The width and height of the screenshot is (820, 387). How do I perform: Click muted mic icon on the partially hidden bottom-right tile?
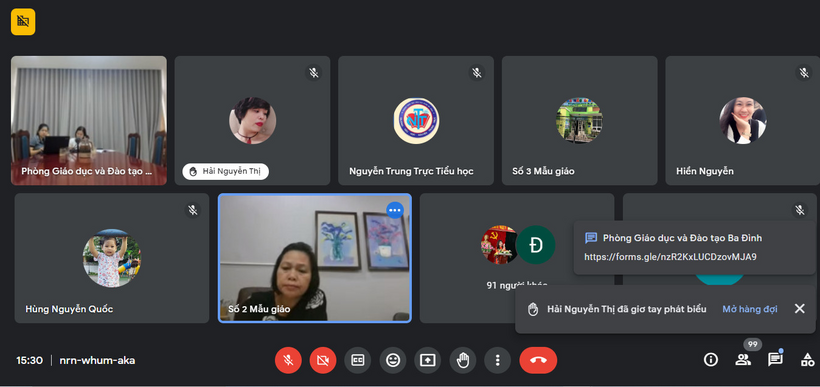pyautogui.click(x=800, y=210)
